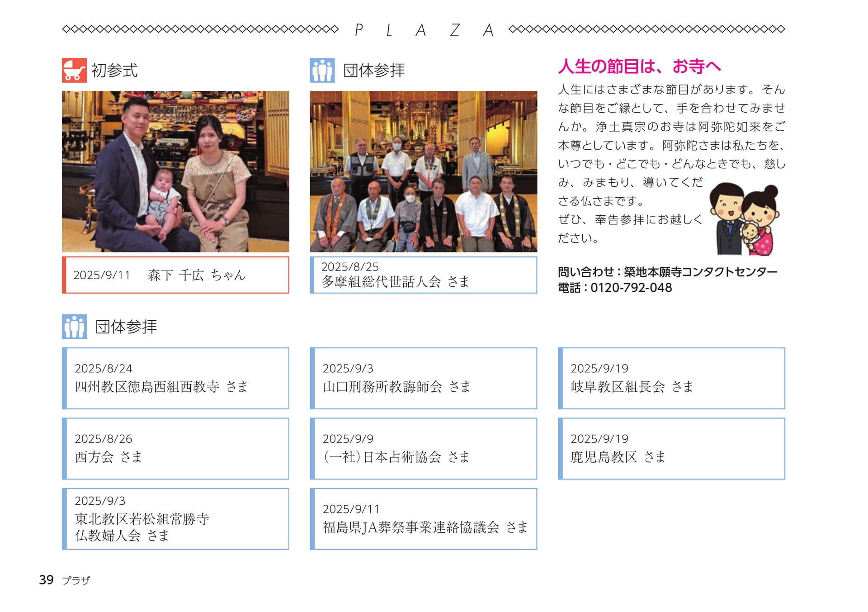Click the 団体参拝 heading above the group photo
The image size is (868, 612).
click(x=374, y=71)
